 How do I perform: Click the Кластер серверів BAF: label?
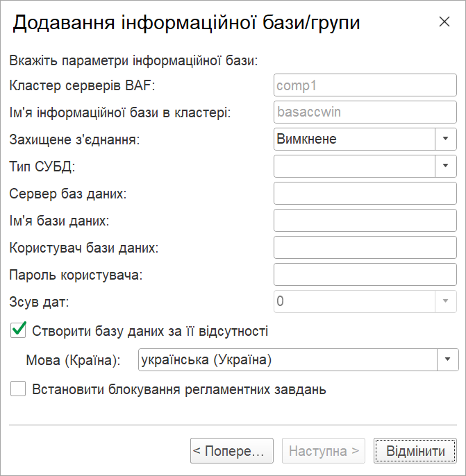pyautogui.click(x=82, y=85)
